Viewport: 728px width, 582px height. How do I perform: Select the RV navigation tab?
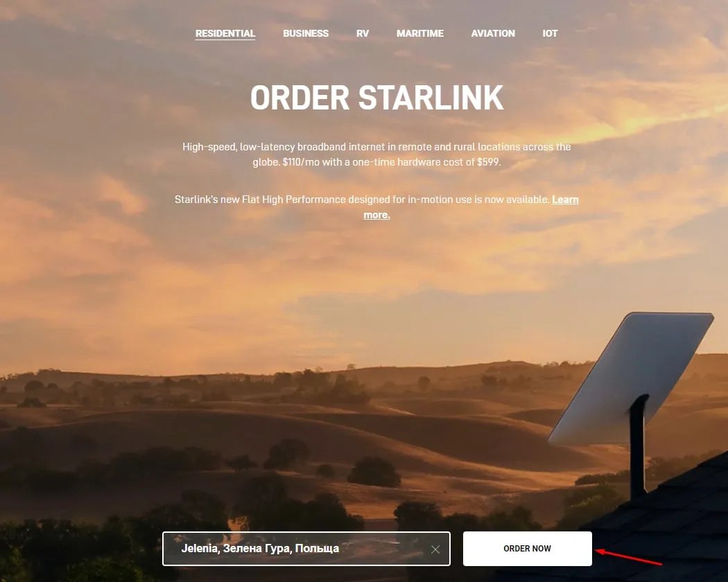pyautogui.click(x=363, y=33)
